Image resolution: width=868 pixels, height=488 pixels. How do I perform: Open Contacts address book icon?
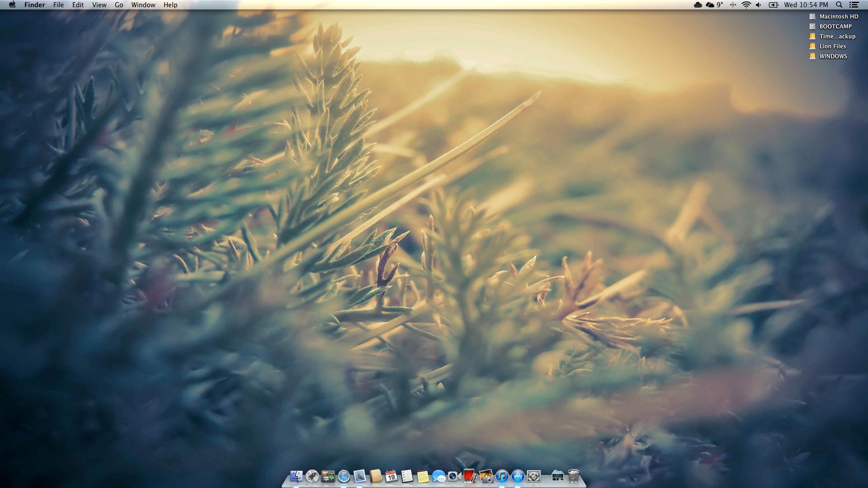point(375,476)
